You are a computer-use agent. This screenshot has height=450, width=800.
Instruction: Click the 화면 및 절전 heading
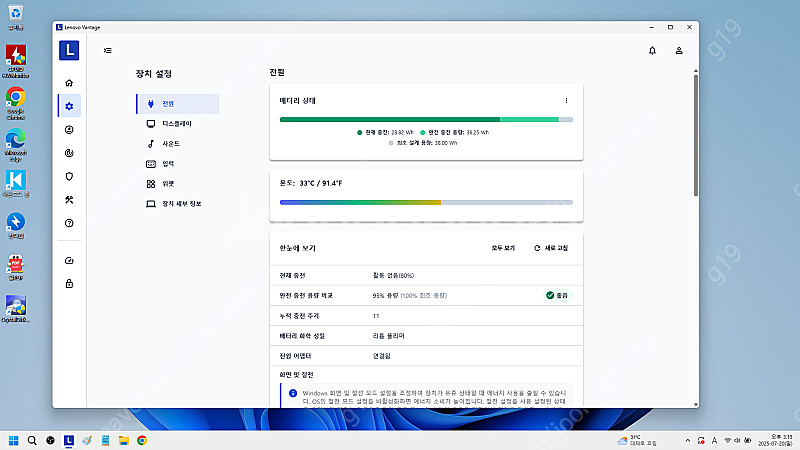[x=296, y=374]
